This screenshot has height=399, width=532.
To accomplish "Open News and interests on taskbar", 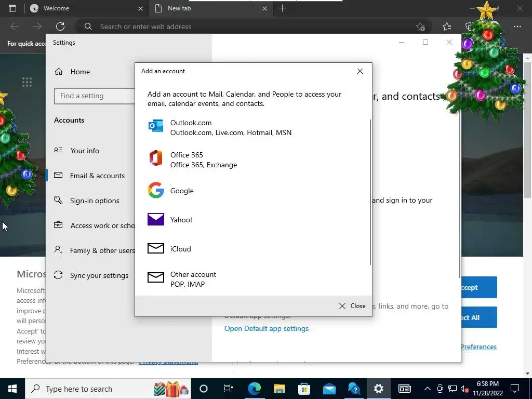I will [x=404, y=389].
